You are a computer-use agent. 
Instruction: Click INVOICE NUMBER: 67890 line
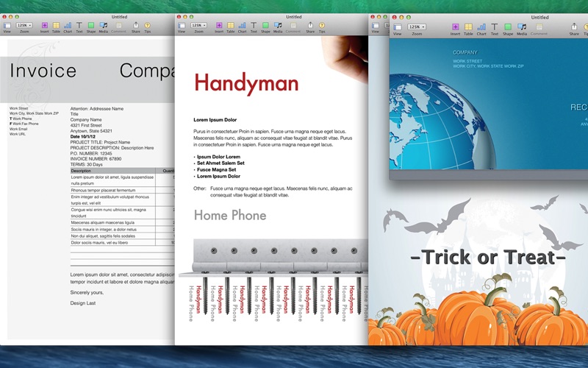click(x=96, y=159)
